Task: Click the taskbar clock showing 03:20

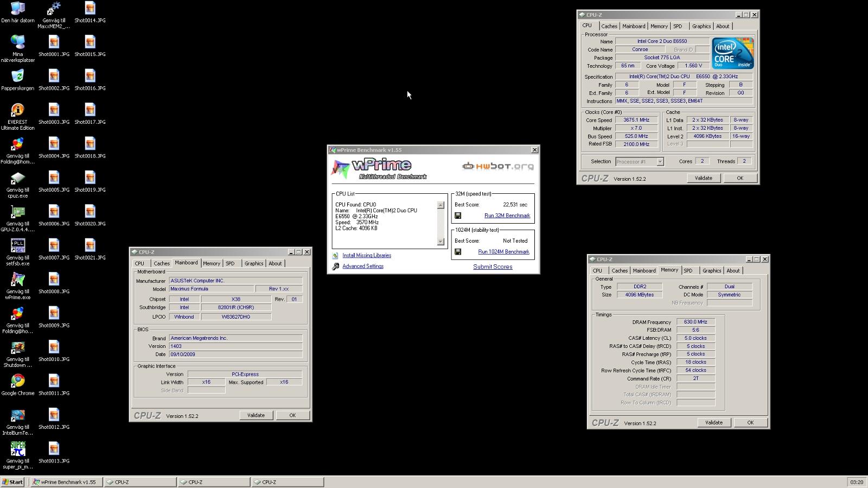Action: 857,482
